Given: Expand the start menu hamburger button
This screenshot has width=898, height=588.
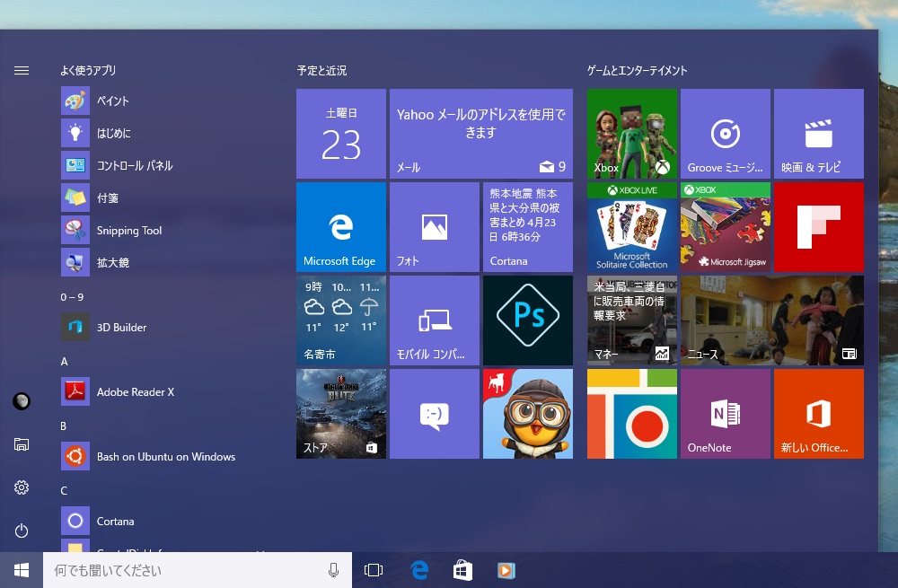Looking at the screenshot, I should click(x=22, y=70).
